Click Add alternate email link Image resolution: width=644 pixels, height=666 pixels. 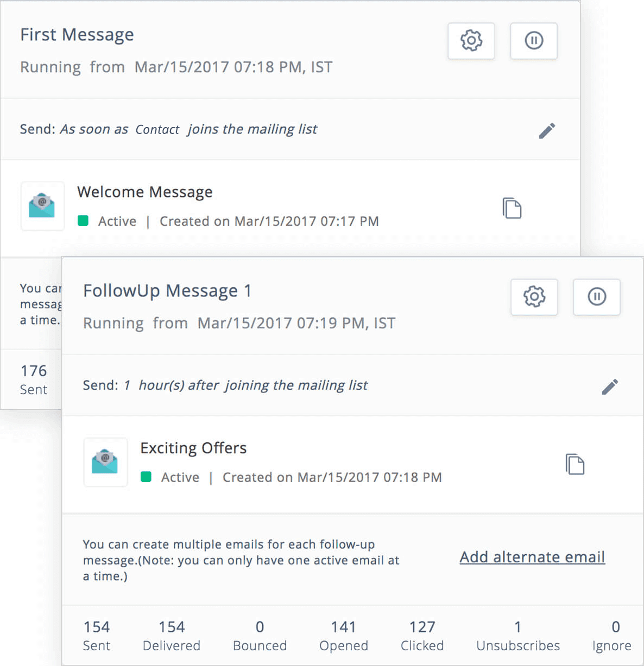tap(532, 557)
